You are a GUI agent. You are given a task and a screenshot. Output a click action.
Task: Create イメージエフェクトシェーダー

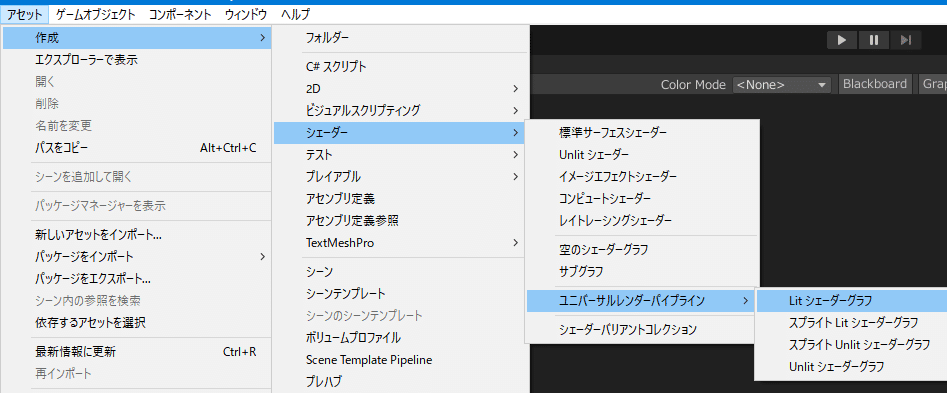click(641, 176)
